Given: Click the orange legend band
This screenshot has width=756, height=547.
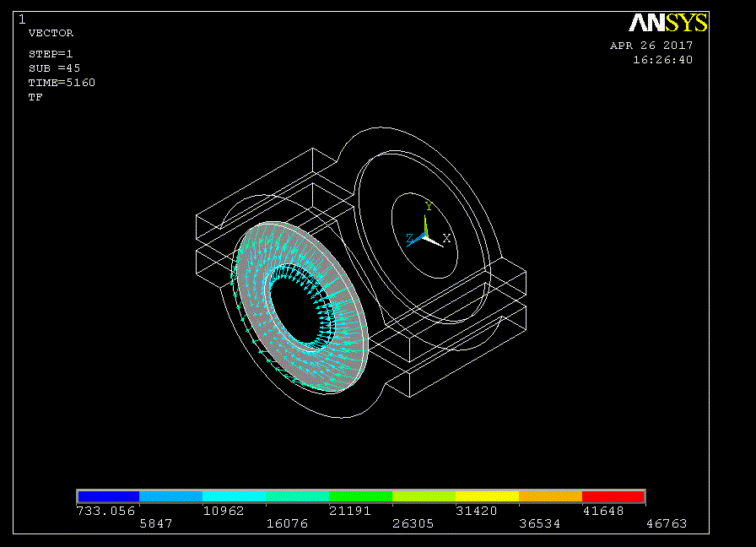Looking at the screenshot, I should click(550, 496).
